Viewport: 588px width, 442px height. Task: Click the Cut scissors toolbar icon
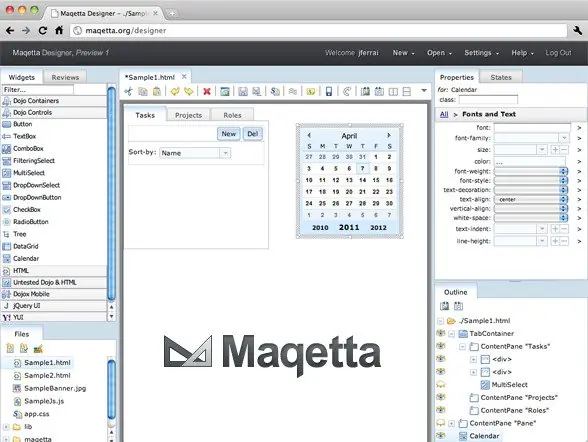pyautogui.click(x=128, y=91)
